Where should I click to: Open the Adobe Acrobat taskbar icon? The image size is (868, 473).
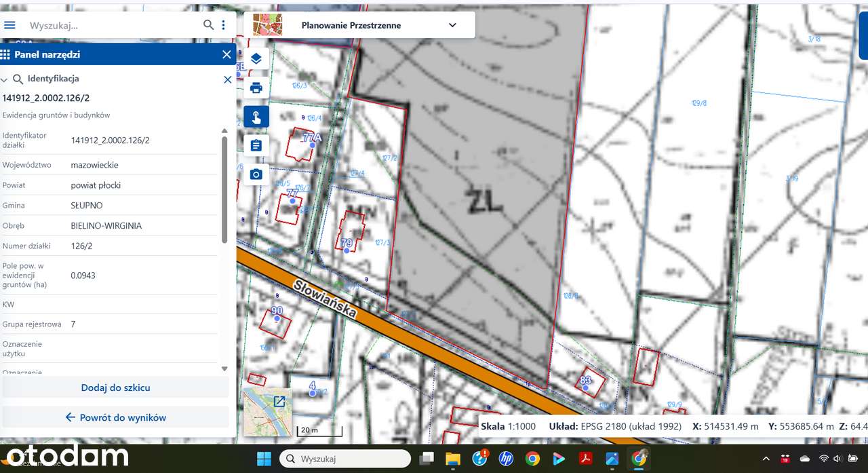(x=586, y=459)
